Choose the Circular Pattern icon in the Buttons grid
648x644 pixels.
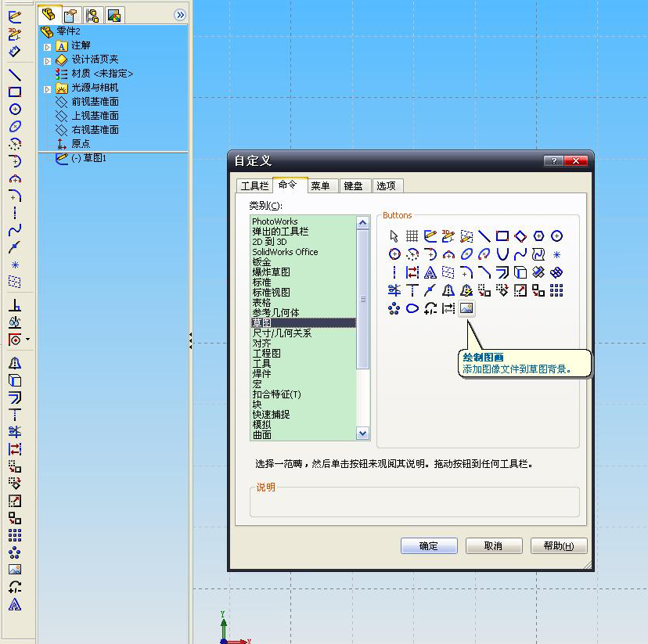click(x=394, y=308)
